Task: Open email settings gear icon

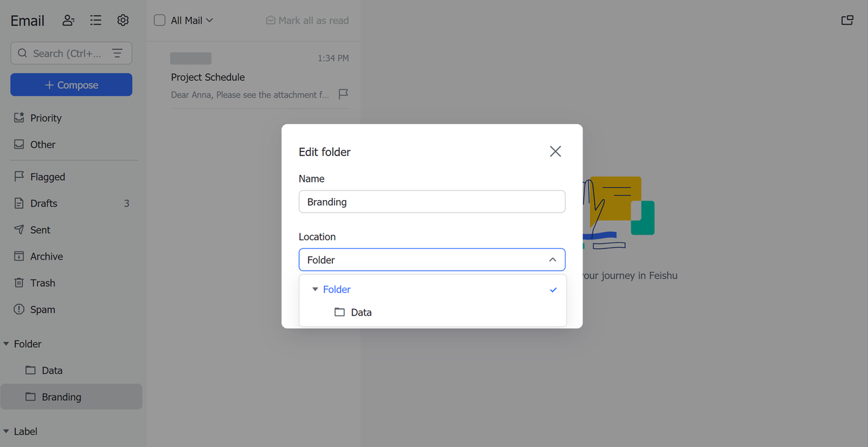Action: point(123,20)
